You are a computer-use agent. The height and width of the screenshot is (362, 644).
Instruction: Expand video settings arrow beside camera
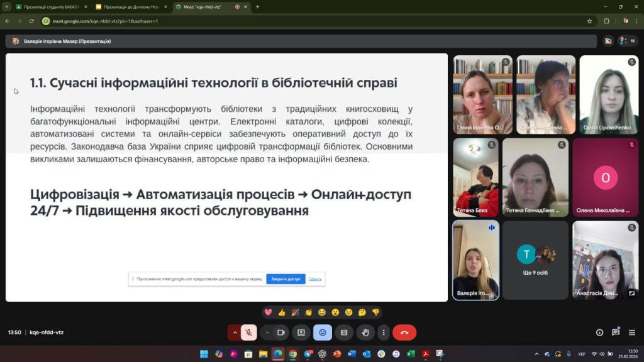[267, 332]
